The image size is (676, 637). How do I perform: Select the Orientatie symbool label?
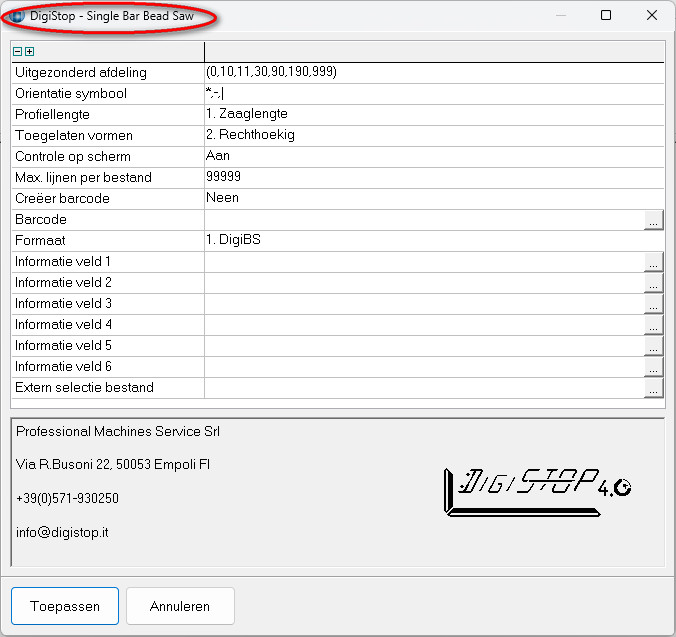pos(71,94)
